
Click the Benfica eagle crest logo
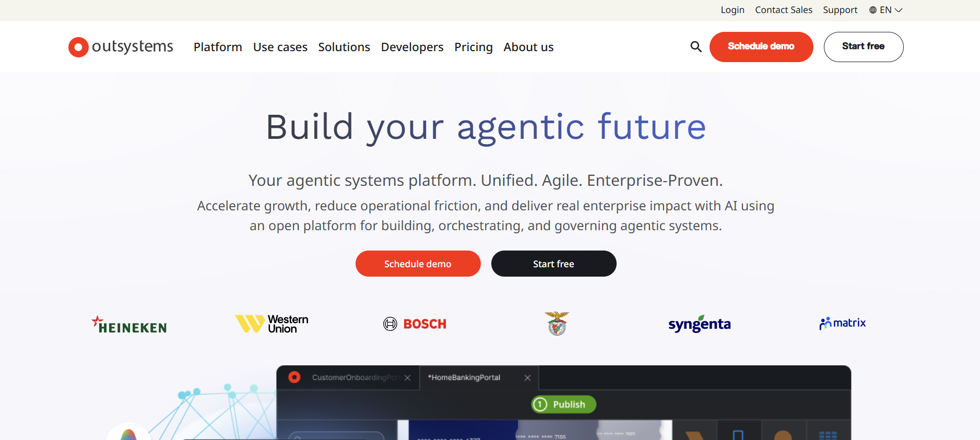point(557,324)
